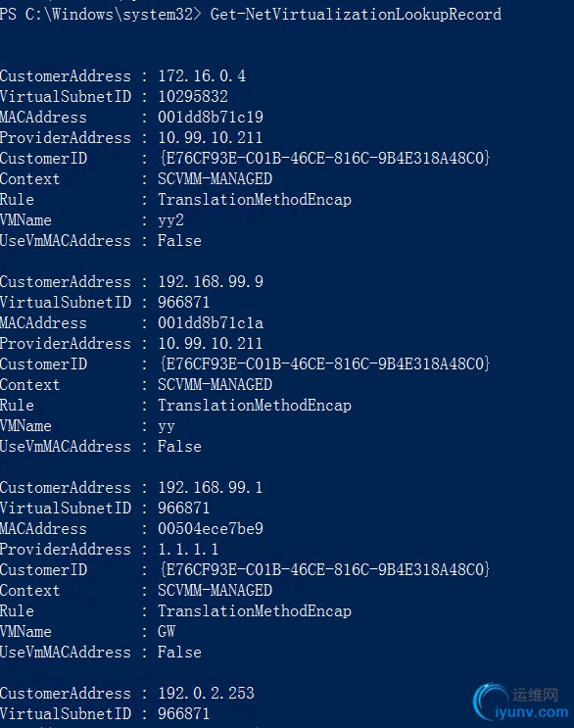Click VMName value yy

(x=167, y=426)
